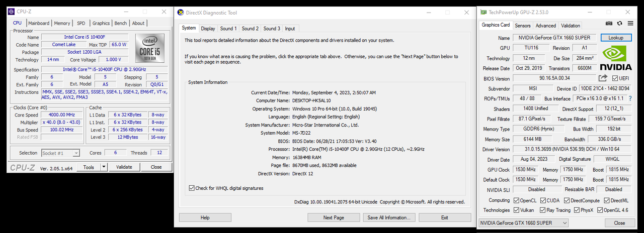
Task: Click the Device ID field in GPU-Z
Action: [606, 88]
